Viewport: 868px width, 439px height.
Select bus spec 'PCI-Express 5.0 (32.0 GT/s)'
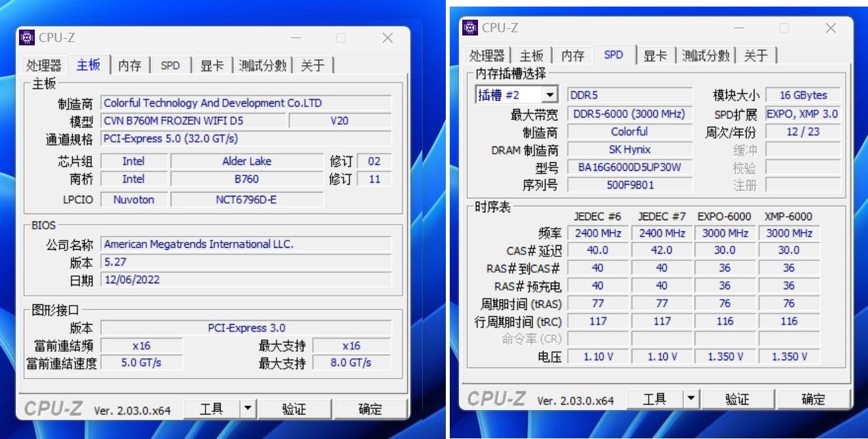click(x=246, y=139)
